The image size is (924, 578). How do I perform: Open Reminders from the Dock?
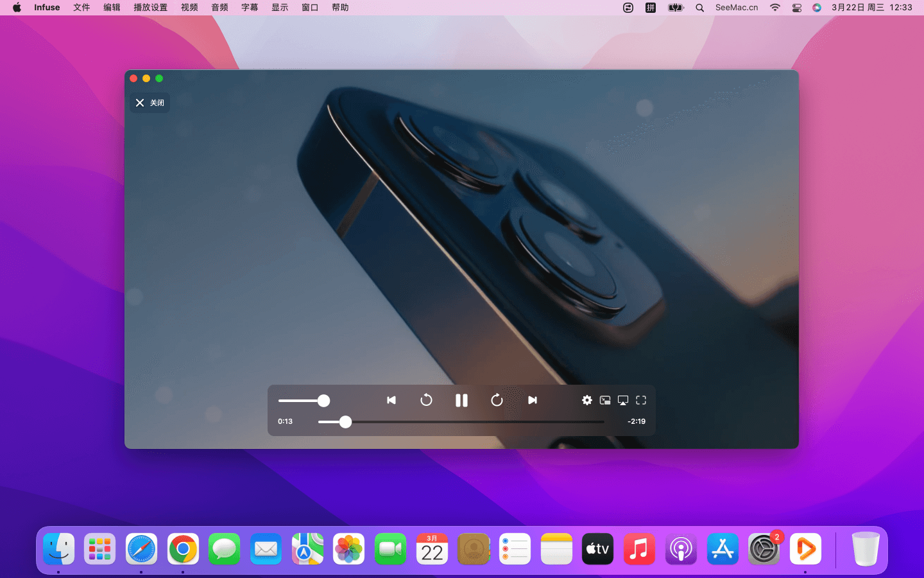tap(515, 549)
